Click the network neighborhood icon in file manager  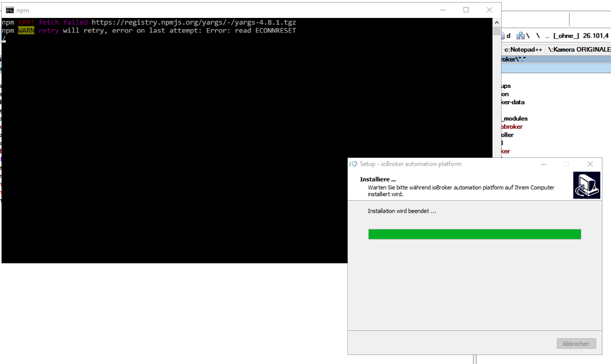point(520,36)
